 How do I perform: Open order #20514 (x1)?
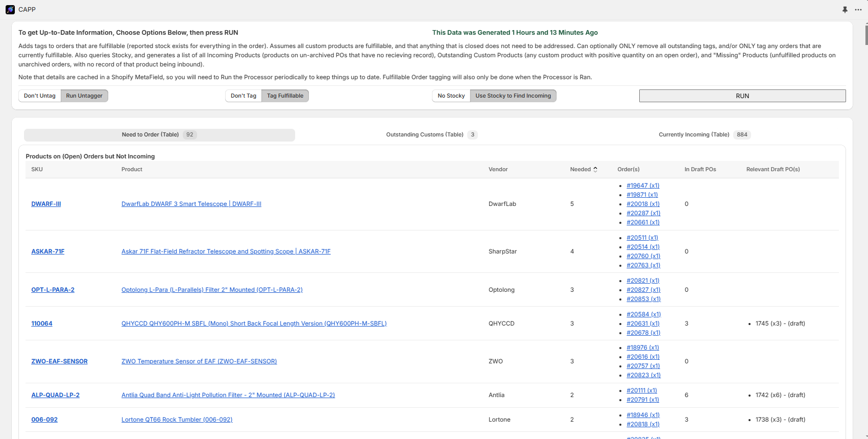pos(643,247)
